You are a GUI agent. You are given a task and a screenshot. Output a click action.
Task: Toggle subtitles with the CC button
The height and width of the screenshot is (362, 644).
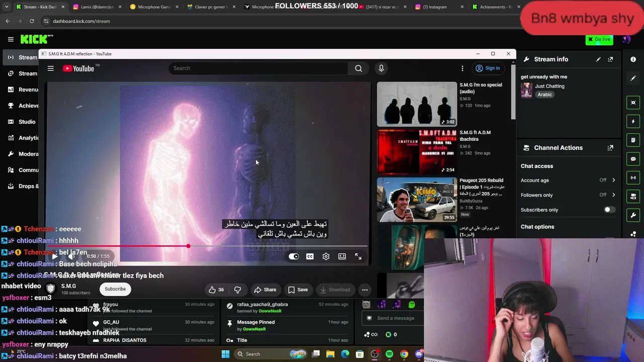(x=310, y=257)
